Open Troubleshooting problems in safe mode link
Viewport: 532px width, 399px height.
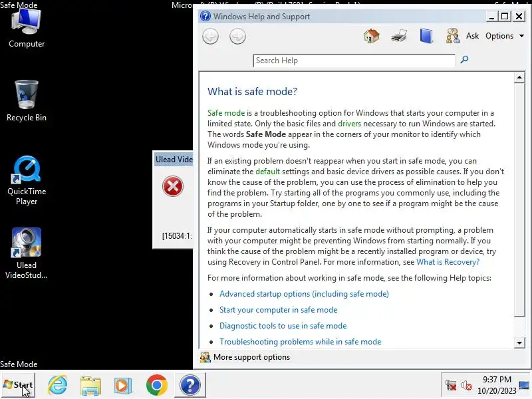301,342
